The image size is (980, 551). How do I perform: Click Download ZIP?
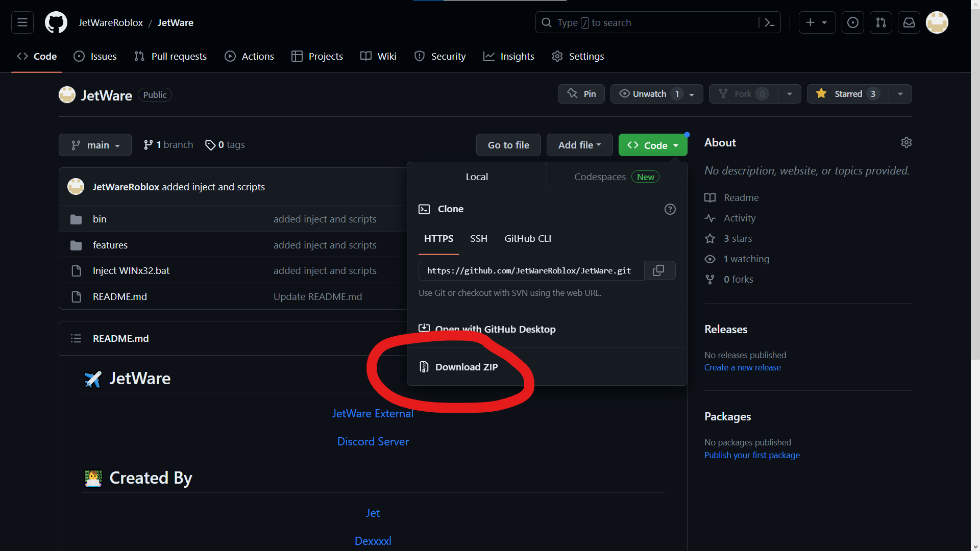click(466, 367)
